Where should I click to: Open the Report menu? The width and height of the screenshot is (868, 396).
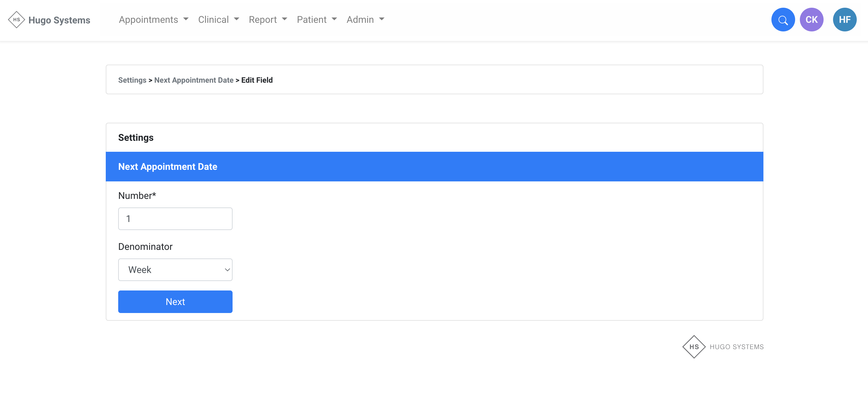click(x=268, y=20)
